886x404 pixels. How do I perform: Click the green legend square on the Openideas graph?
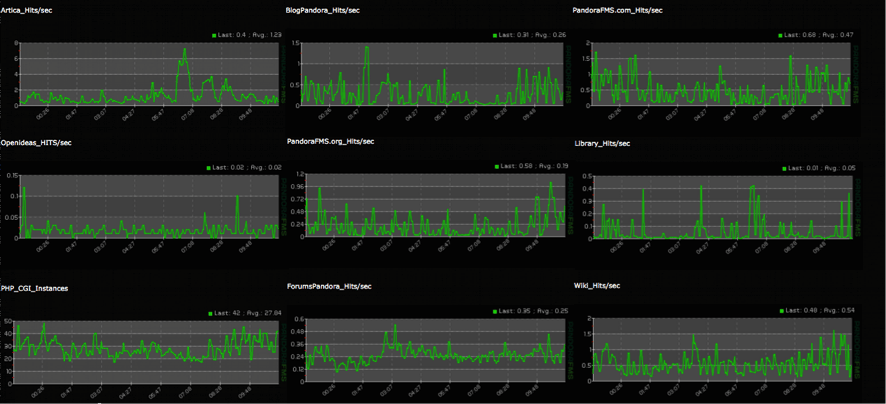[x=209, y=168]
